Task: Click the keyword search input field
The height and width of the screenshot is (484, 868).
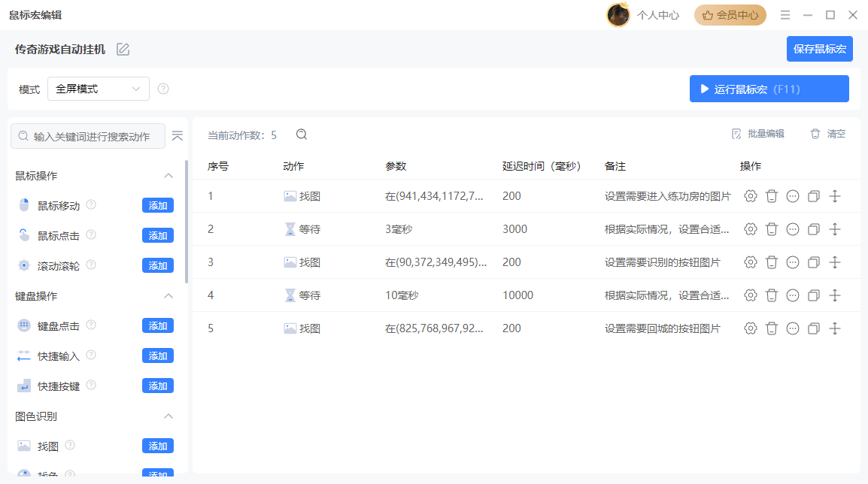Action: [x=87, y=136]
